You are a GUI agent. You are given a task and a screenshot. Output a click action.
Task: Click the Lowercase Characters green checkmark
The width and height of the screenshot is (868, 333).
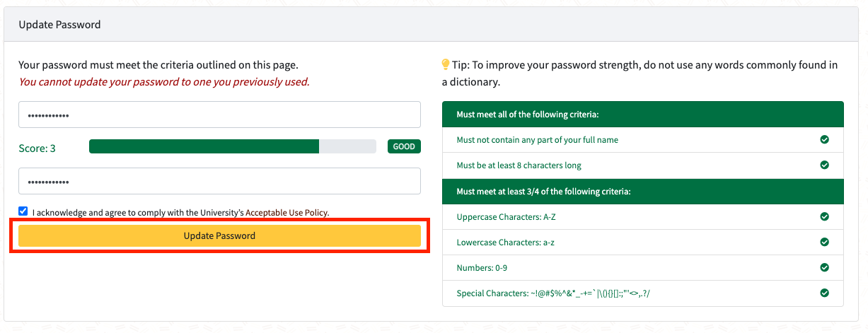824,242
